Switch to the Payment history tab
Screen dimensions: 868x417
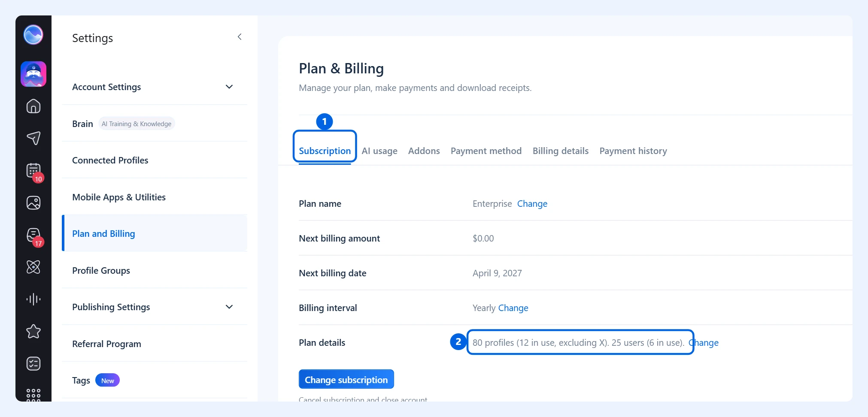tap(633, 151)
